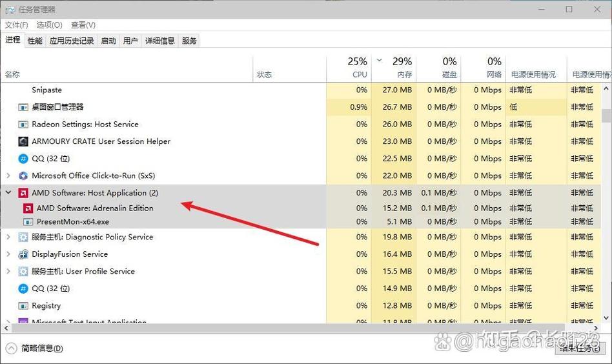Screen dimensions: 612x364
Task: Open the 查看(V) menu
Action: coord(83,25)
